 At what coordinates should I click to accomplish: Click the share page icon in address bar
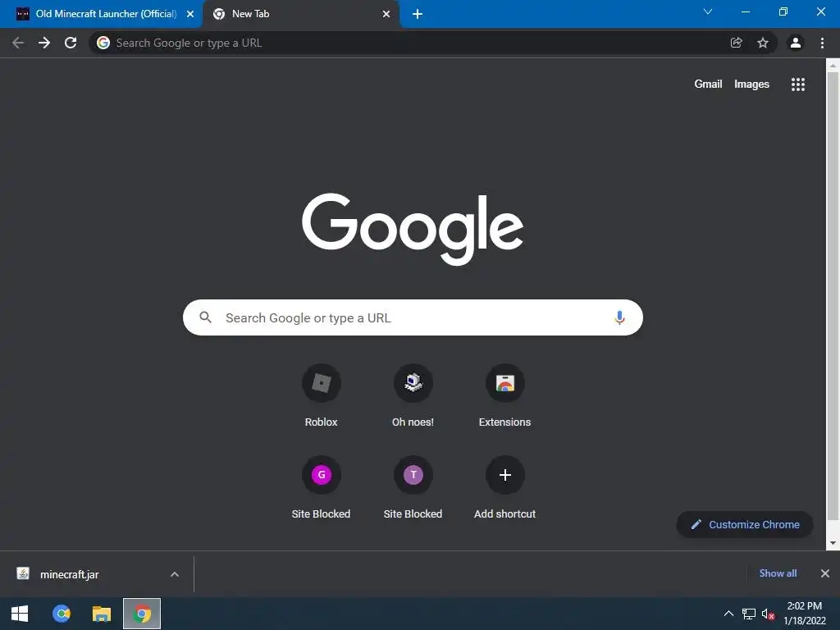(736, 43)
